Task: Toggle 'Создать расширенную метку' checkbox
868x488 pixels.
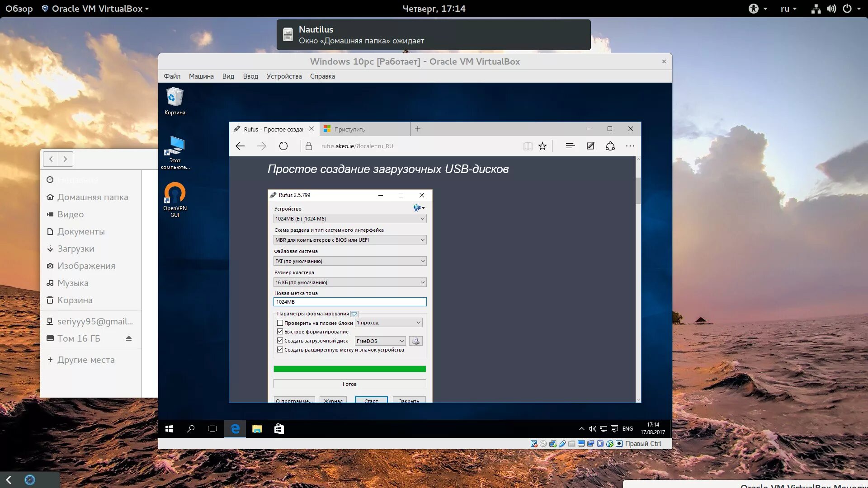Action: point(280,350)
